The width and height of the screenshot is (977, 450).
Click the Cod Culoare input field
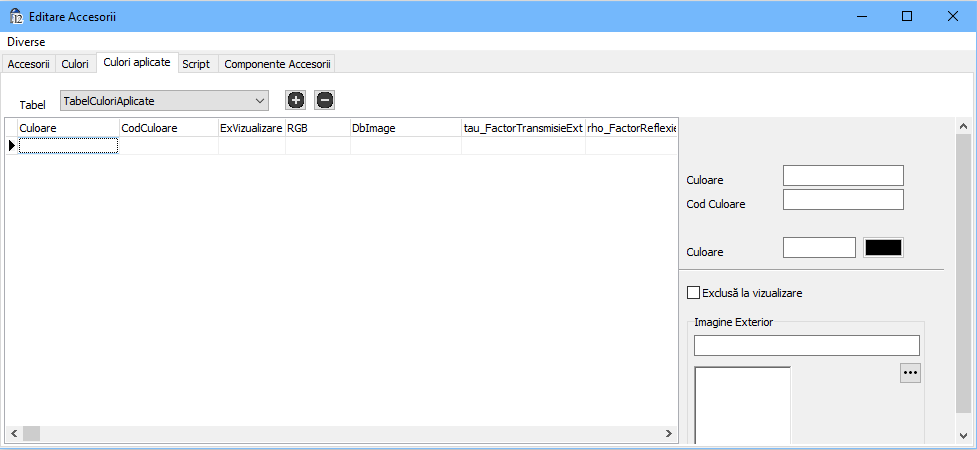(843, 200)
